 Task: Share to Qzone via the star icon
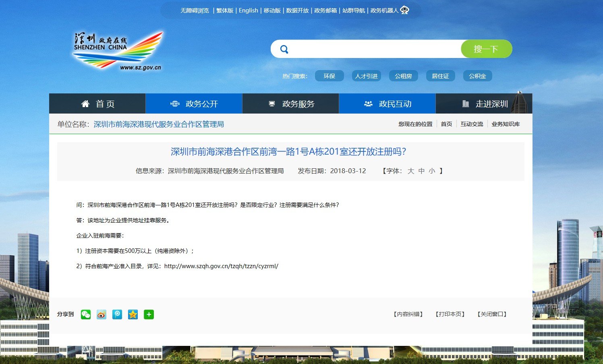point(133,314)
